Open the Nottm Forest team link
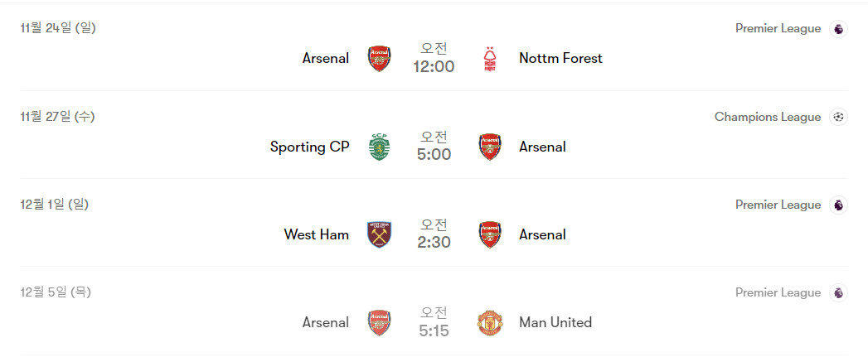Image resolution: width=868 pixels, height=357 pixels. [560, 59]
